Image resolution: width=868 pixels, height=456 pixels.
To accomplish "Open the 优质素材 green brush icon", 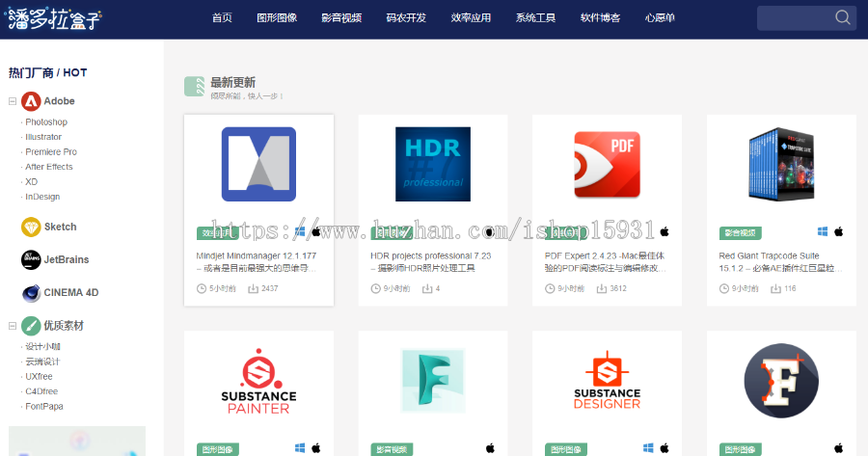I will point(31,326).
